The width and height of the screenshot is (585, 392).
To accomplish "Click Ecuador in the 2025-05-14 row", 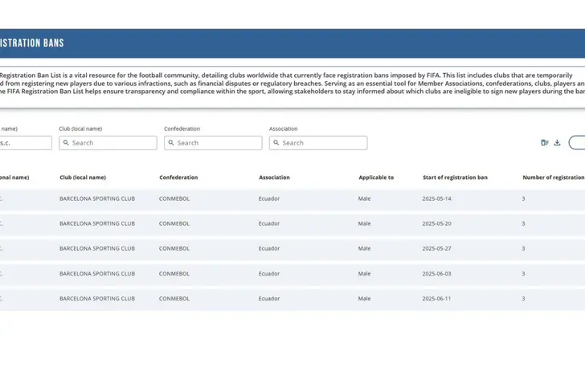I will (x=269, y=198).
